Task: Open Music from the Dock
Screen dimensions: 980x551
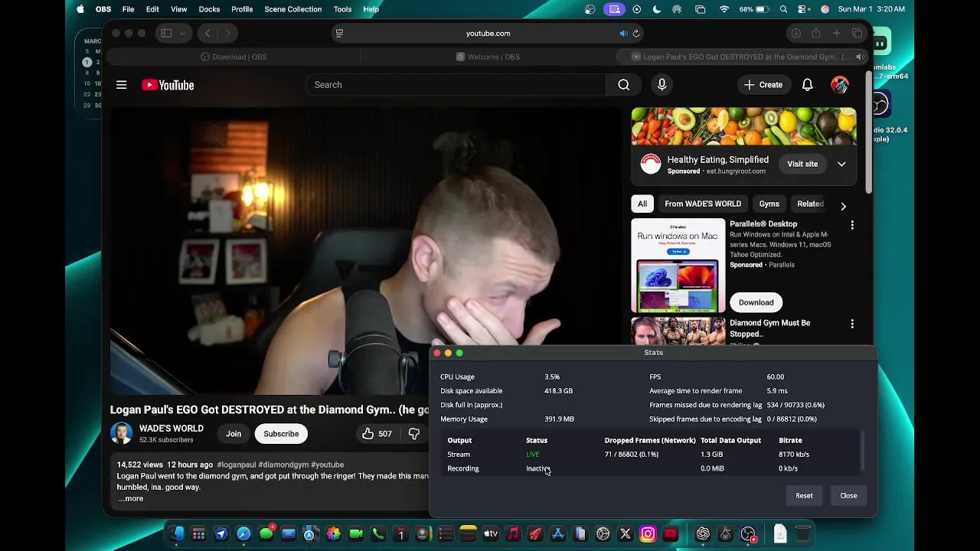Action: 513,534
